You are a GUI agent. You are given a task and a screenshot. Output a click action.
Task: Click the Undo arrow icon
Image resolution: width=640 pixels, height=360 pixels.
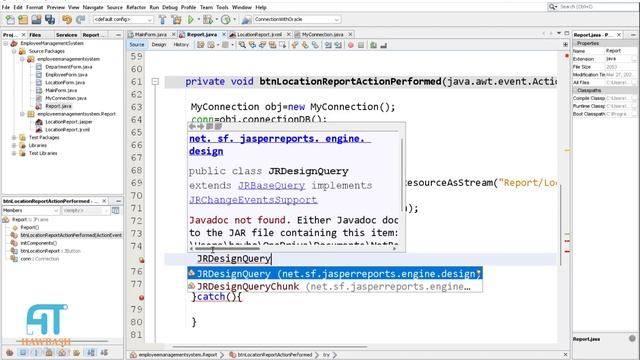click(67, 19)
